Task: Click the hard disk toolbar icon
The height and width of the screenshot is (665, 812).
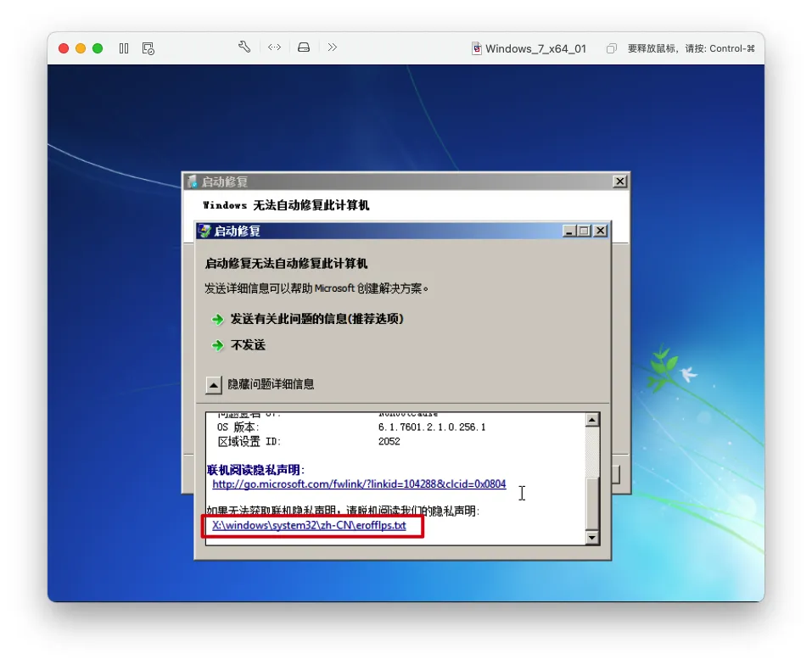Action: click(x=304, y=47)
